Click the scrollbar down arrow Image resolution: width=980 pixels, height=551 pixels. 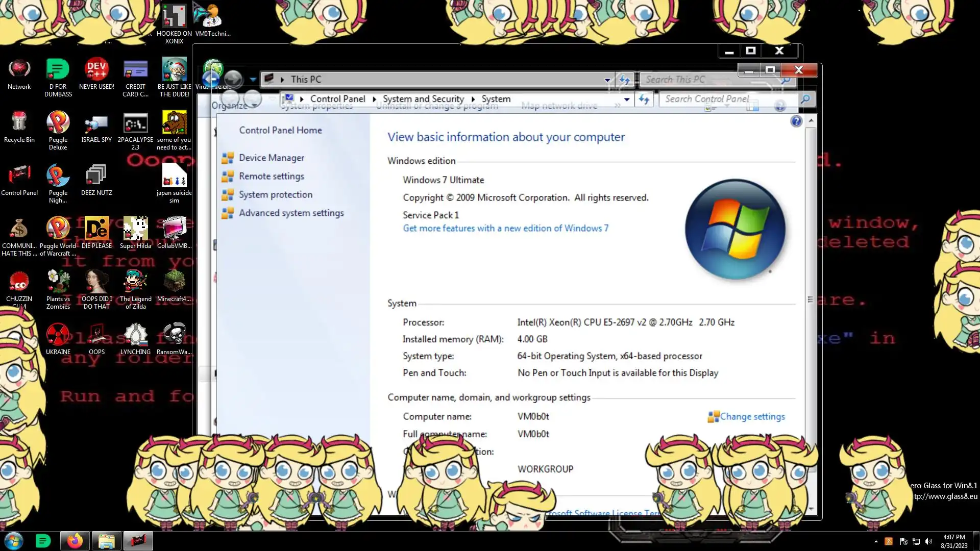811,509
